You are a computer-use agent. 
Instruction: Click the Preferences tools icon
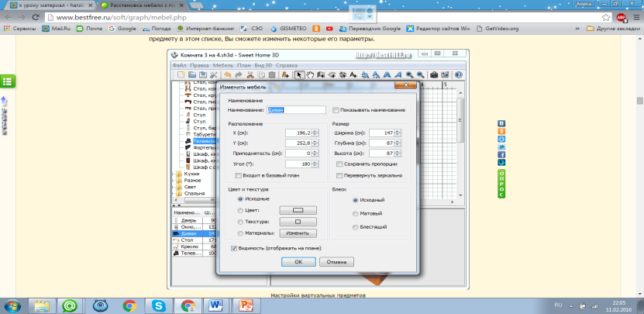pyautogui.click(x=214, y=74)
